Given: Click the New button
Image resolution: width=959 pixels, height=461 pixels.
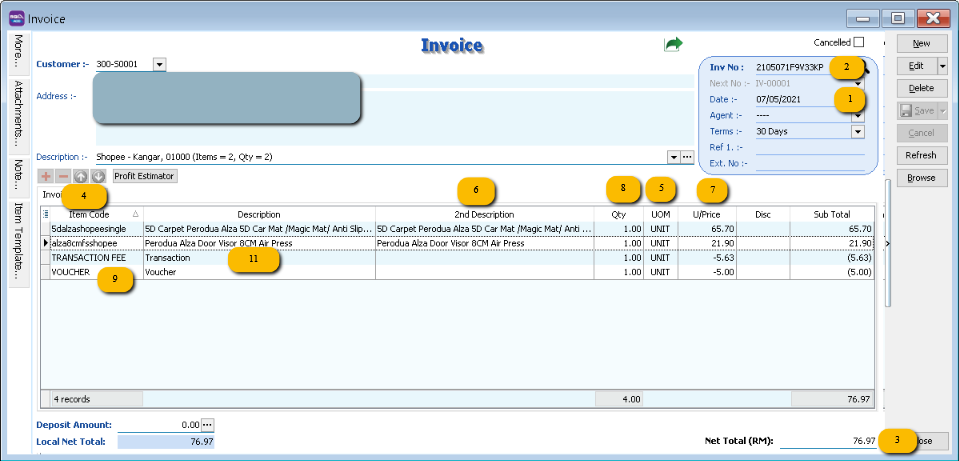Looking at the screenshot, I should tap(921, 44).
